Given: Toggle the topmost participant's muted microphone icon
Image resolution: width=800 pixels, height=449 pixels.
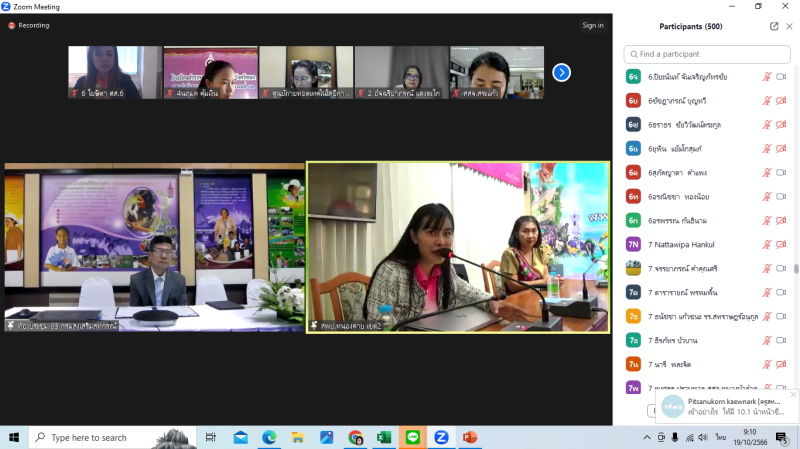Looking at the screenshot, I should tap(767, 76).
